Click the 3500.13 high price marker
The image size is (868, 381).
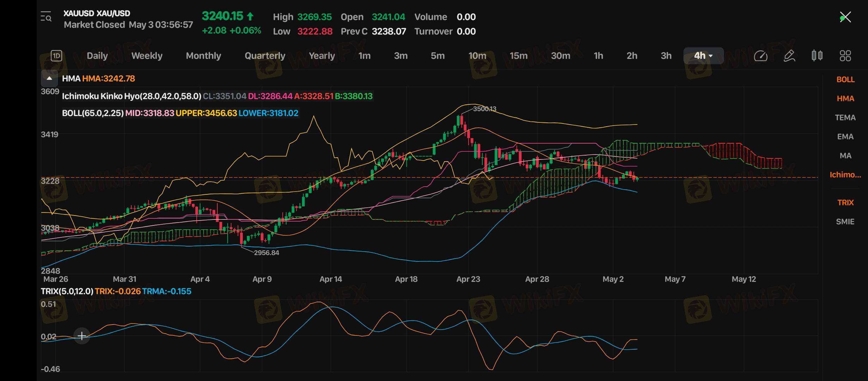coord(484,109)
